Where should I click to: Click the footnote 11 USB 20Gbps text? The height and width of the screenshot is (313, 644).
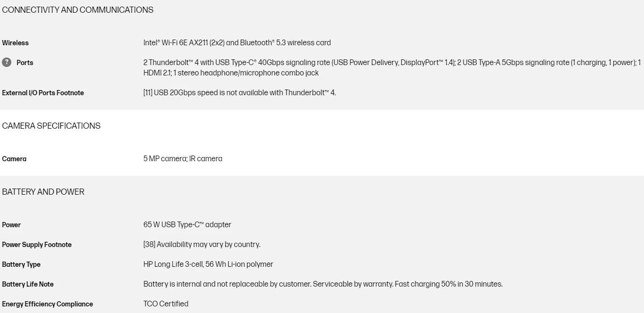tap(240, 93)
